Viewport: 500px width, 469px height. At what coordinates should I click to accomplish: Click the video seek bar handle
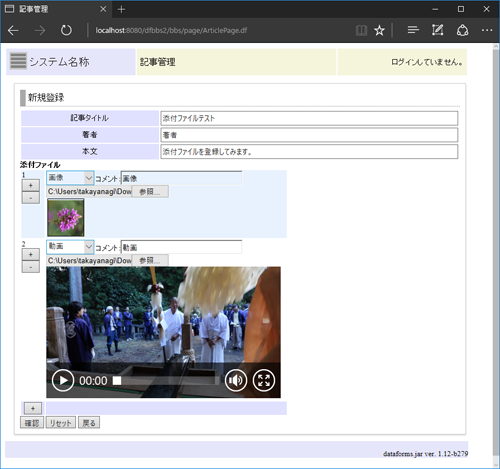click(117, 381)
